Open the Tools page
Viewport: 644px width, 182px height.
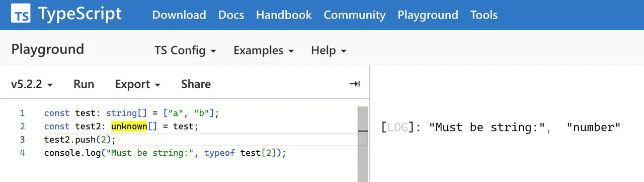tap(484, 15)
